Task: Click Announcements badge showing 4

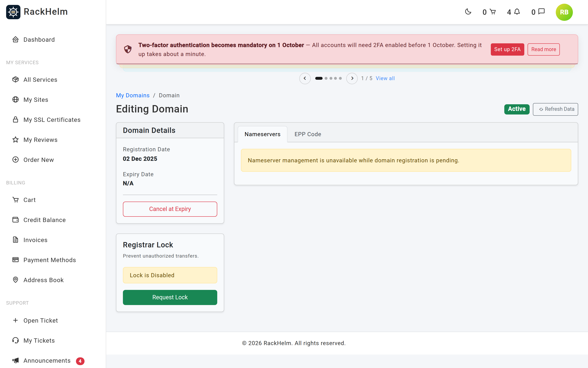Action: (x=80, y=361)
